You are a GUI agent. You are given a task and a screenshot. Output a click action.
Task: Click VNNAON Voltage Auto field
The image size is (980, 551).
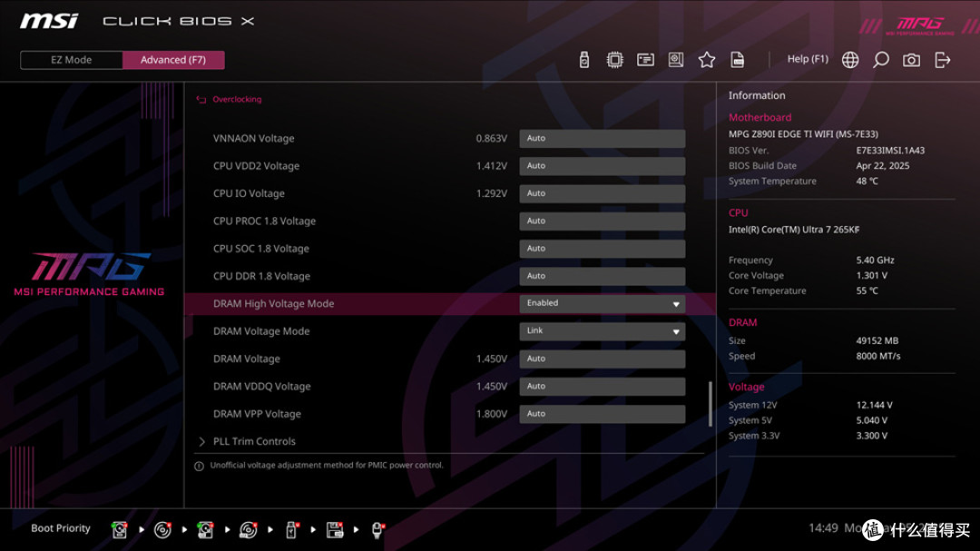(x=602, y=138)
